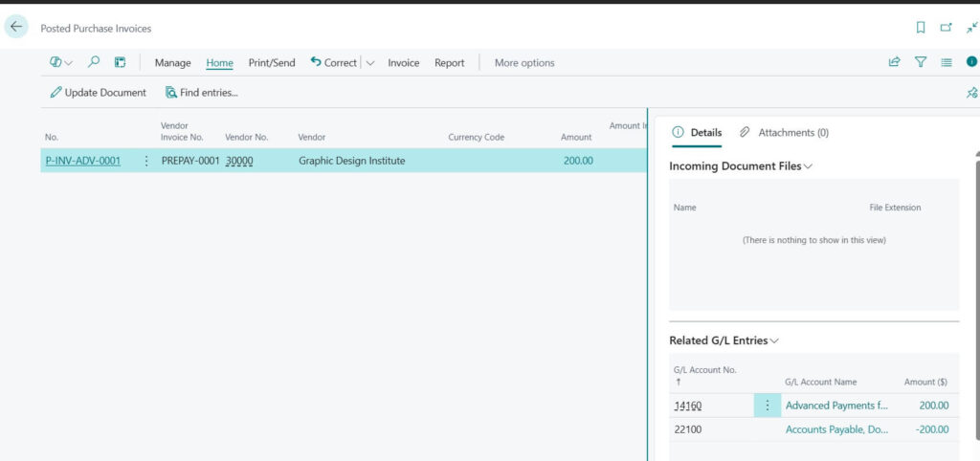Image resolution: width=980 pixels, height=461 pixels.
Task: Show row options for P-INV-ADV-0001
Action: click(146, 161)
